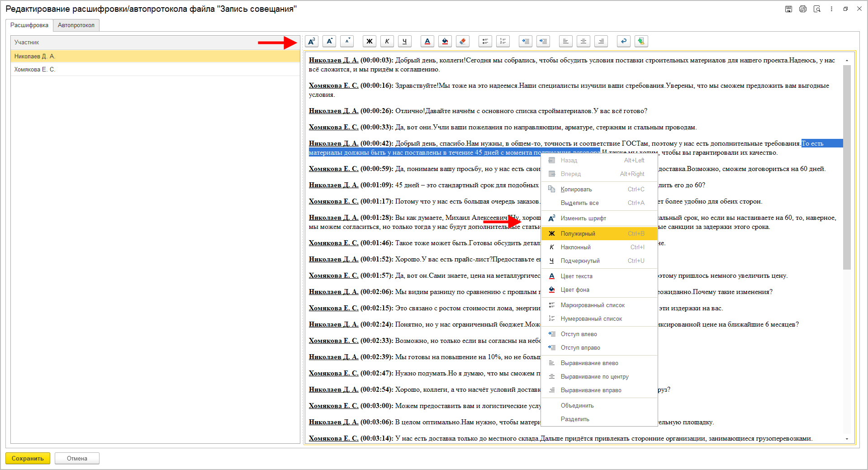Viewport: 868px width, 470px height.
Task: Open the text color picker in toolbar
Action: 427,42
